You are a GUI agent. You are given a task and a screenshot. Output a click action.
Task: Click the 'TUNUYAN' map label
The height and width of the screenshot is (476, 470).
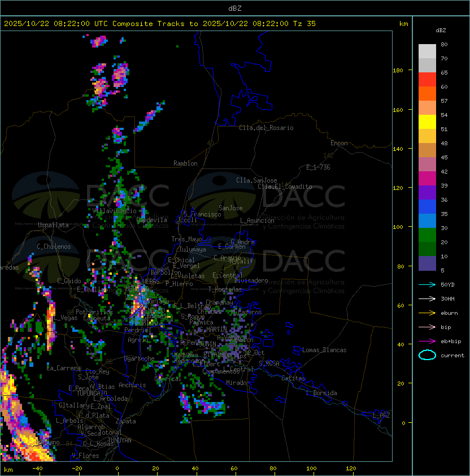pyautogui.click(x=120, y=440)
